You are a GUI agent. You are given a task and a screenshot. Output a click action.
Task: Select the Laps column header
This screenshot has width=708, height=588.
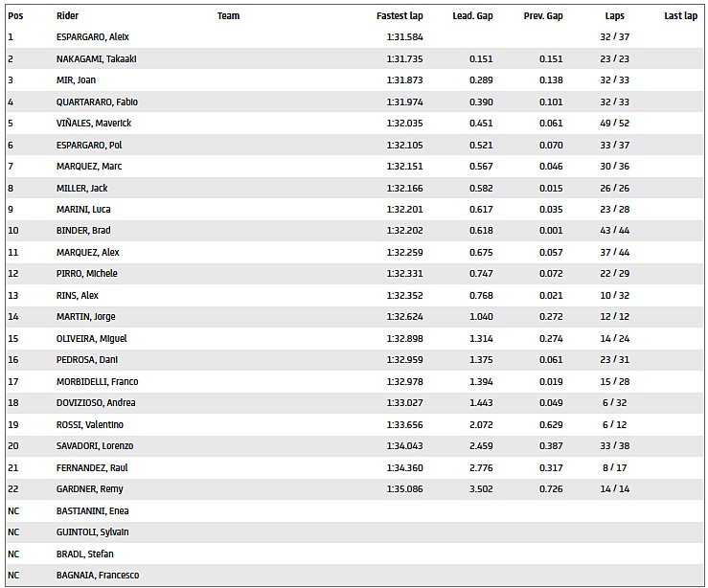pyautogui.click(x=615, y=16)
